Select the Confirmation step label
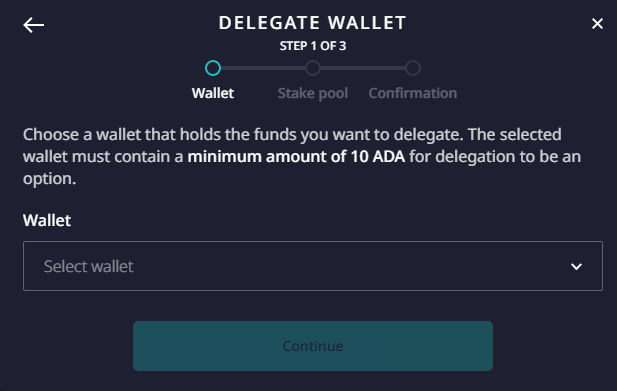The height and width of the screenshot is (391, 617). (x=413, y=93)
